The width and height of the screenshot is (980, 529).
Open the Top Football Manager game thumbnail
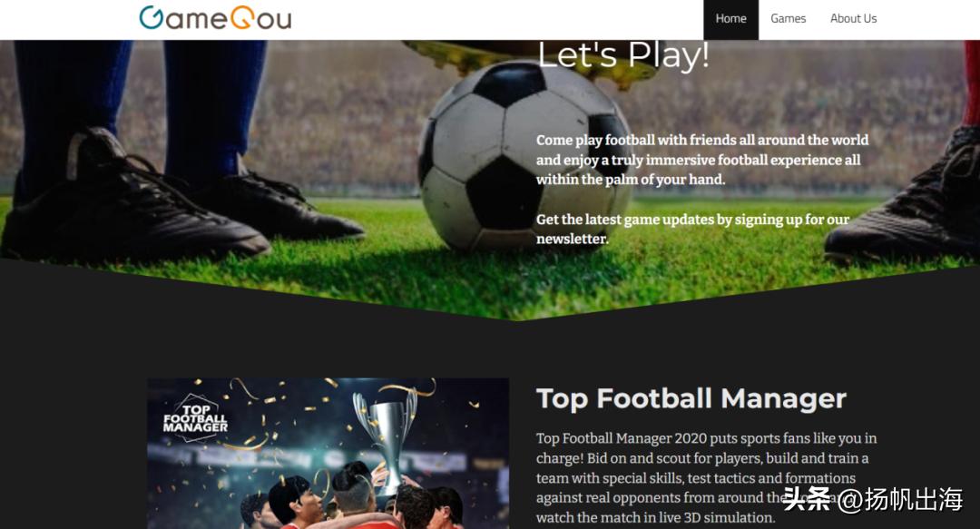(x=328, y=454)
